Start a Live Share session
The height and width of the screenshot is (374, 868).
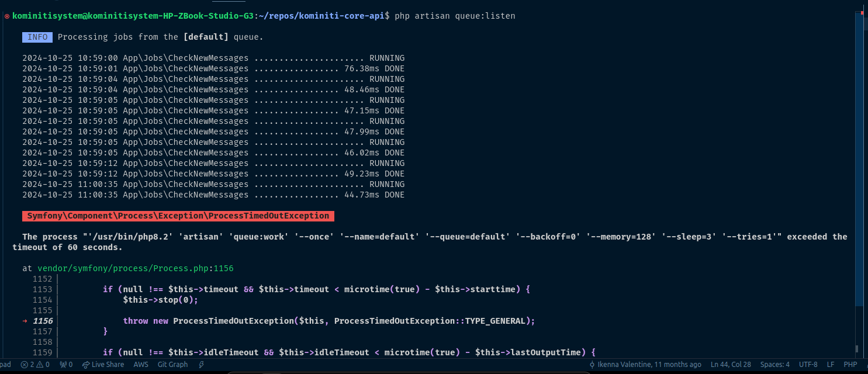103,364
